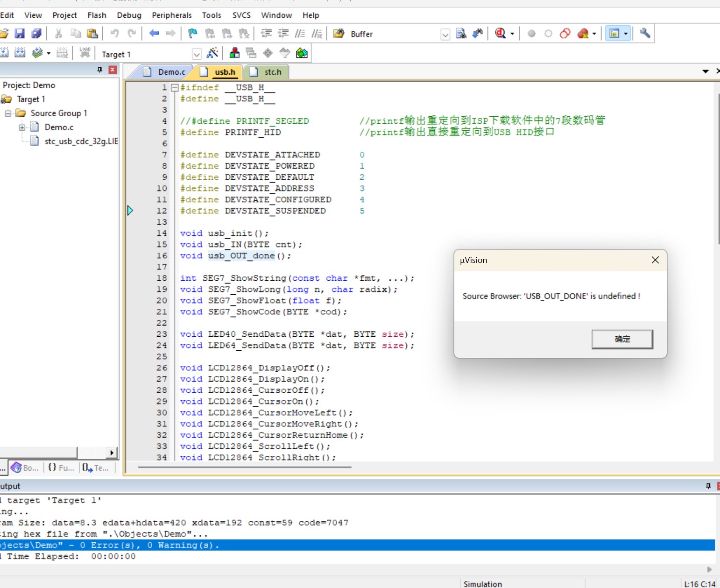Insert a bookmark with the flag icon
The height and width of the screenshot is (588, 720).
[193, 33]
